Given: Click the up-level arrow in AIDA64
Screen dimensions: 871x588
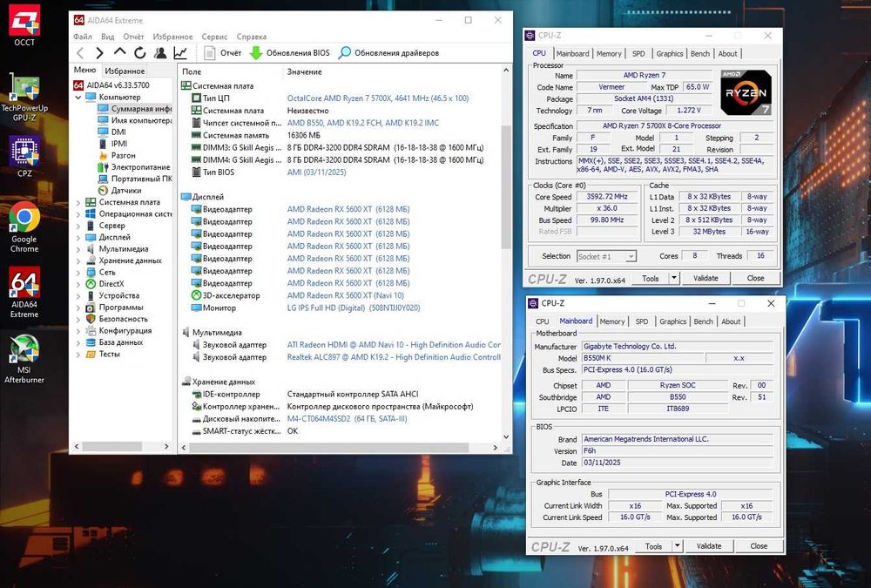Looking at the screenshot, I should pos(119,52).
